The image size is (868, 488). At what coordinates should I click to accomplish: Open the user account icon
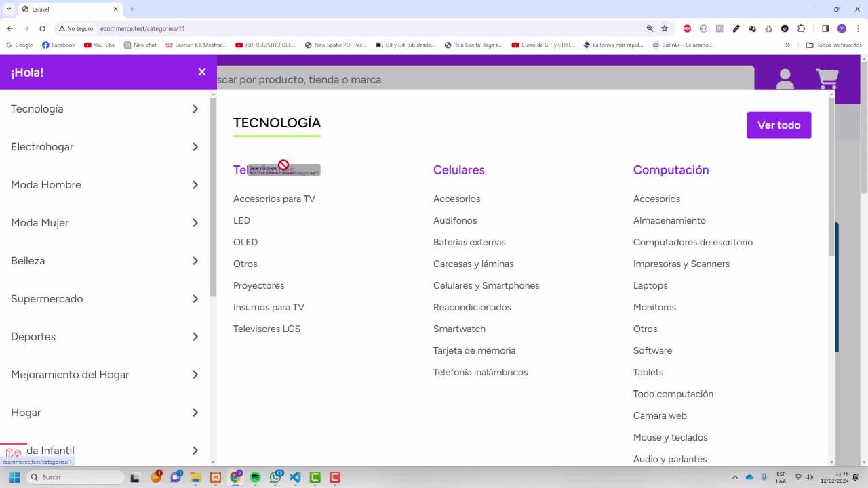pos(785,79)
